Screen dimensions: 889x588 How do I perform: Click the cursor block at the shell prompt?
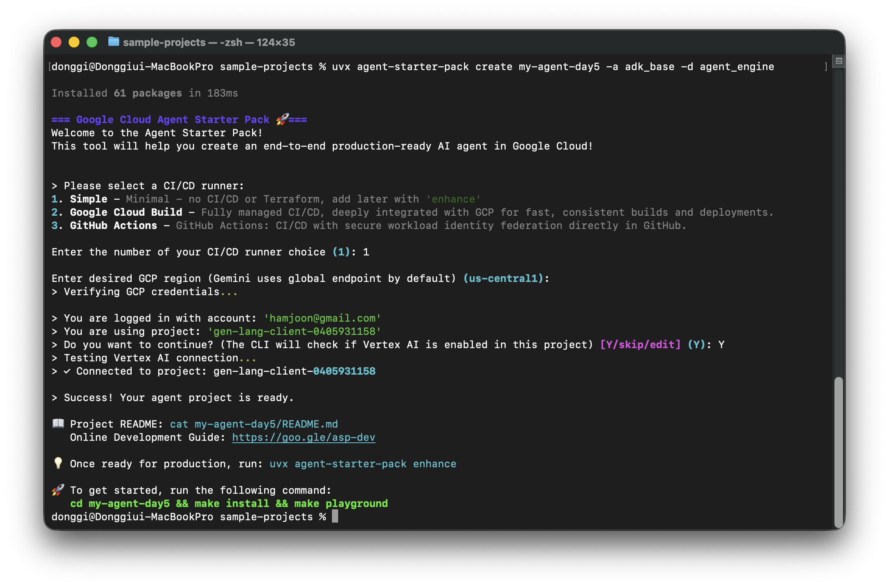pyautogui.click(x=335, y=517)
